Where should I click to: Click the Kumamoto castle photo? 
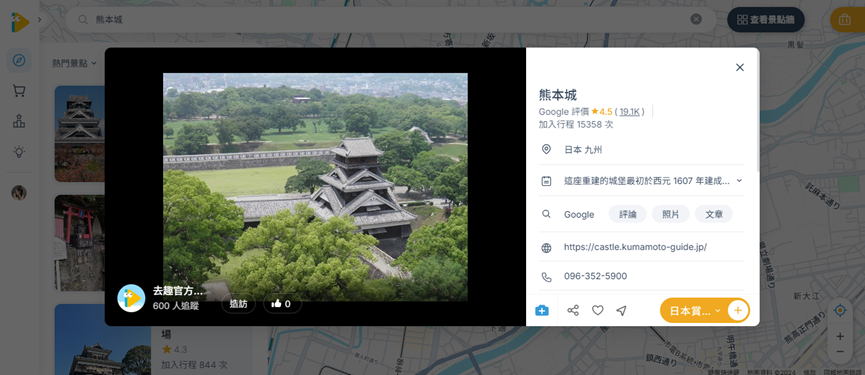(x=315, y=187)
